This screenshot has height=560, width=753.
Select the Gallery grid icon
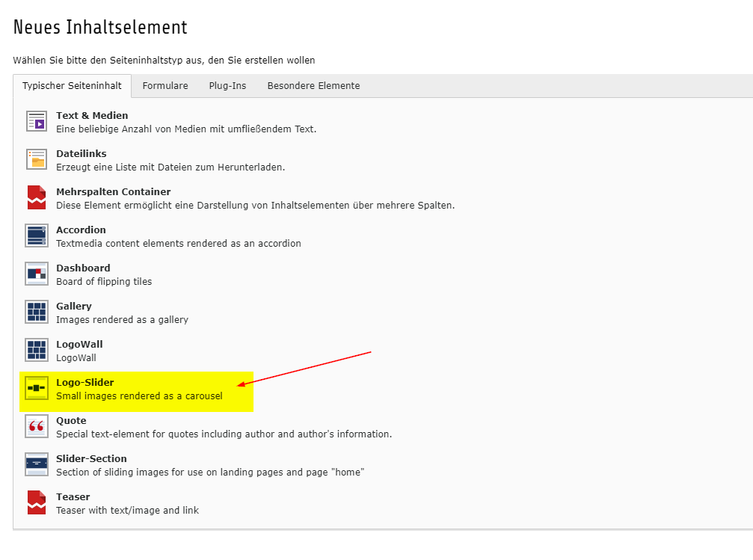(37, 312)
